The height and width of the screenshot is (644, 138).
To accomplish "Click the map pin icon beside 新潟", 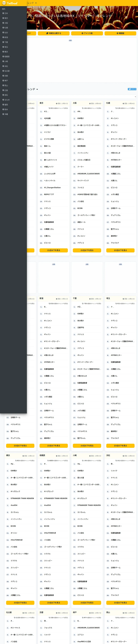I will coord(3,37).
